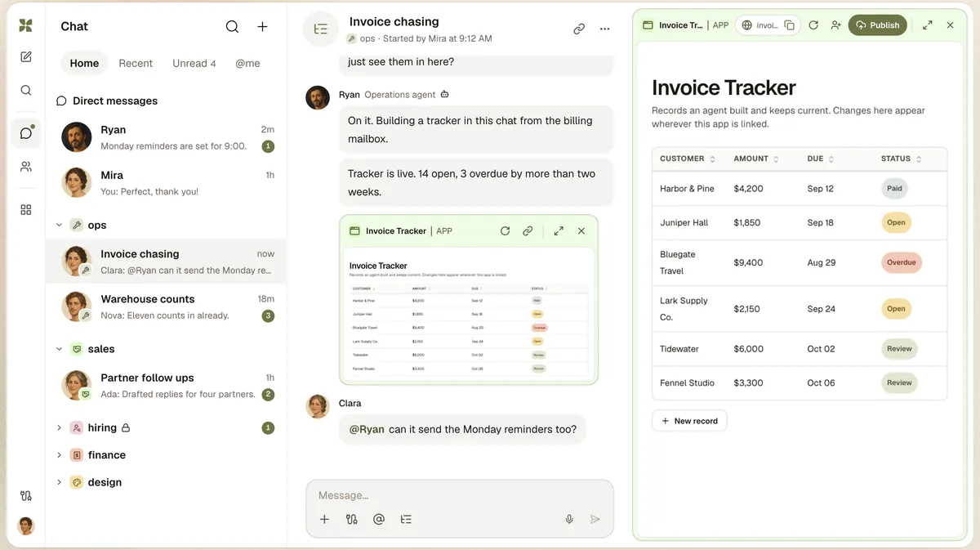Close the embedded Invoice Tracker card
The height and width of the screenshot is (550, 980).
pyautogui.click(x=581, y=231)
